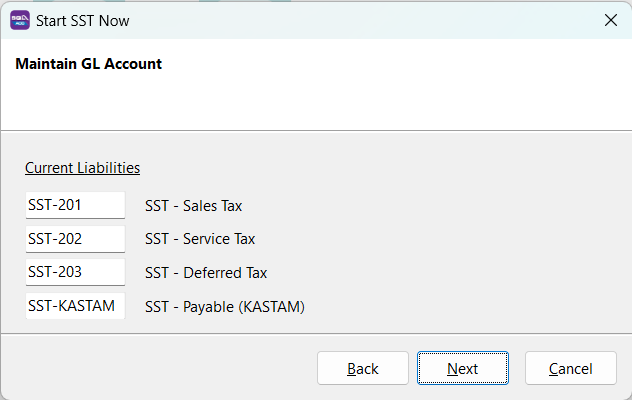Select the SST-KASTAM account code field
The image size is (632, 400).
click(x=75, y=306)
